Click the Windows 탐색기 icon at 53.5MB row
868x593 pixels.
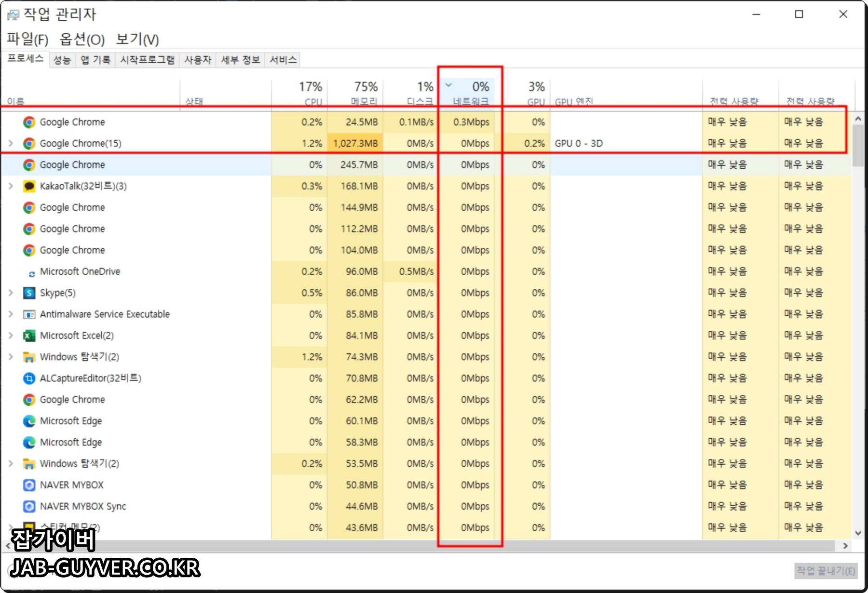pos(29,464)
